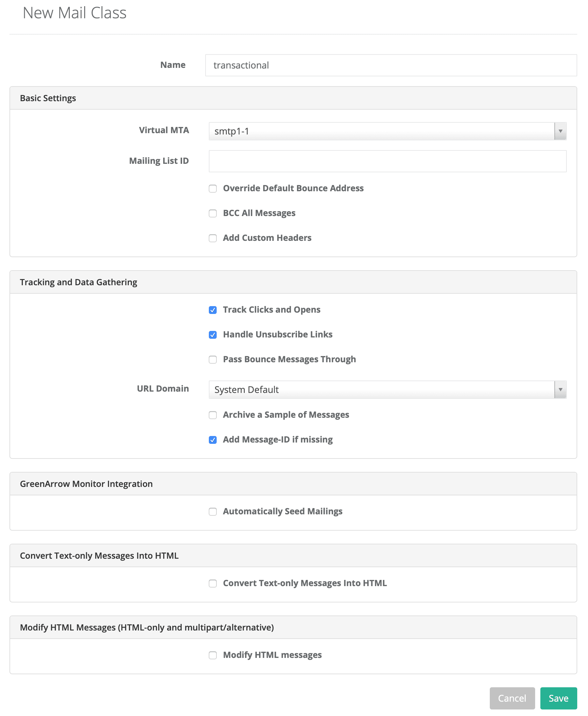This screenshot has height=716, width=588.
Task: Untick Add Message-ID if missing
Action: pos(213,440)
